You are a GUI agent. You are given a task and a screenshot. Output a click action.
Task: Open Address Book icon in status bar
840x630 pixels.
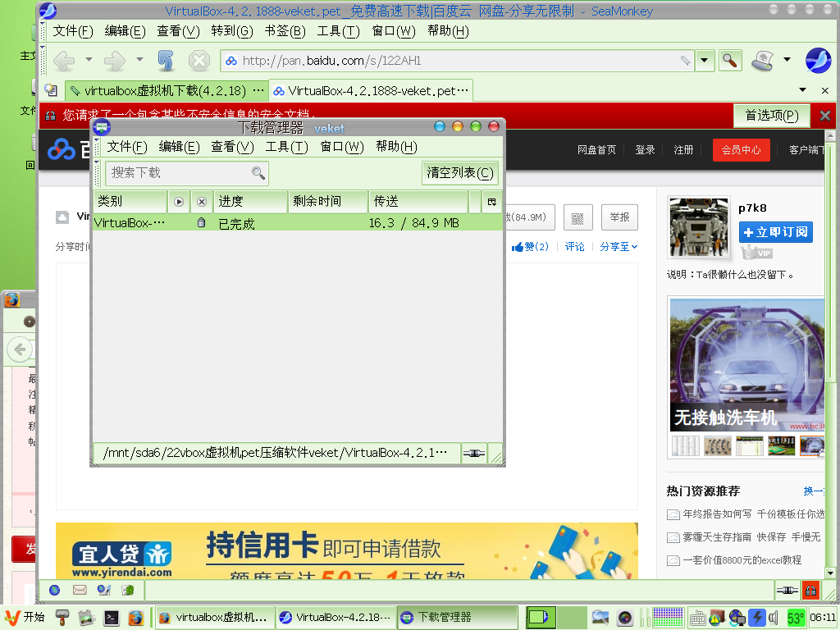[x=128, y=591]
